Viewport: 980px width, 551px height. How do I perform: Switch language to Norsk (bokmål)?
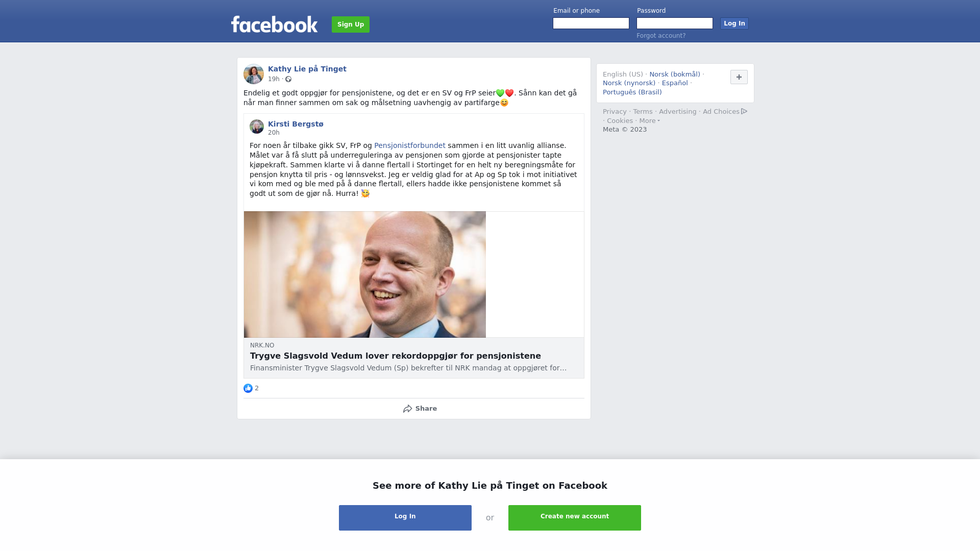tap(675, 74)
